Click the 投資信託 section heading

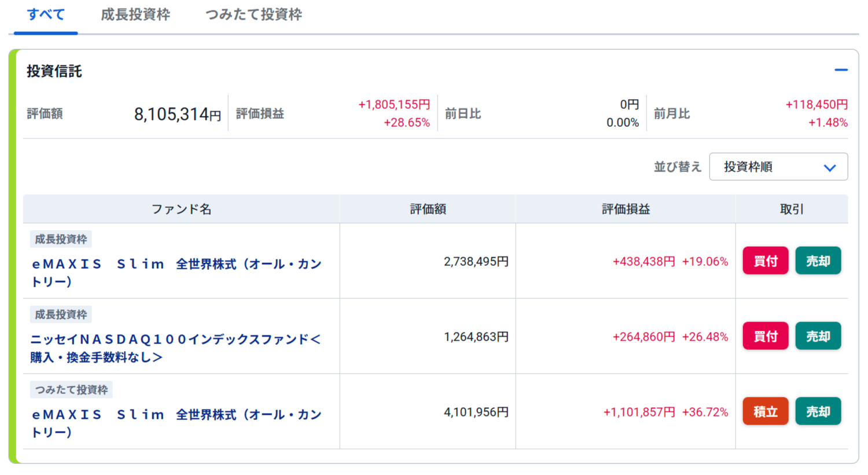[x=54, y=71]
